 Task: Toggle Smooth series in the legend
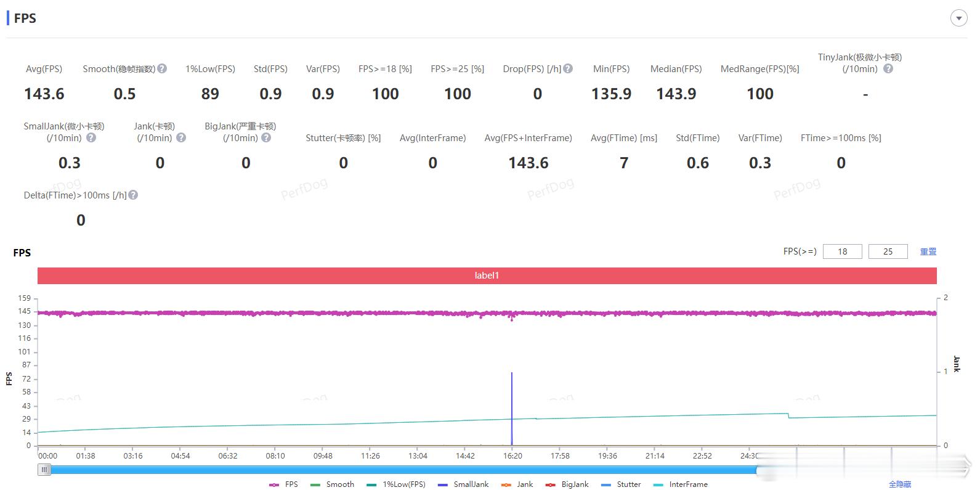(333, 484)
